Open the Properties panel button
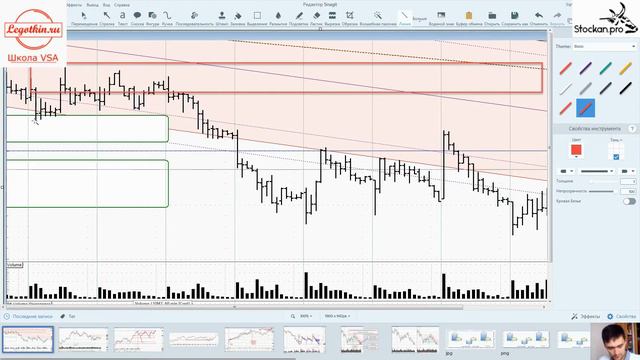This screenshot has width=640, height=360. (x=621, y=316)
